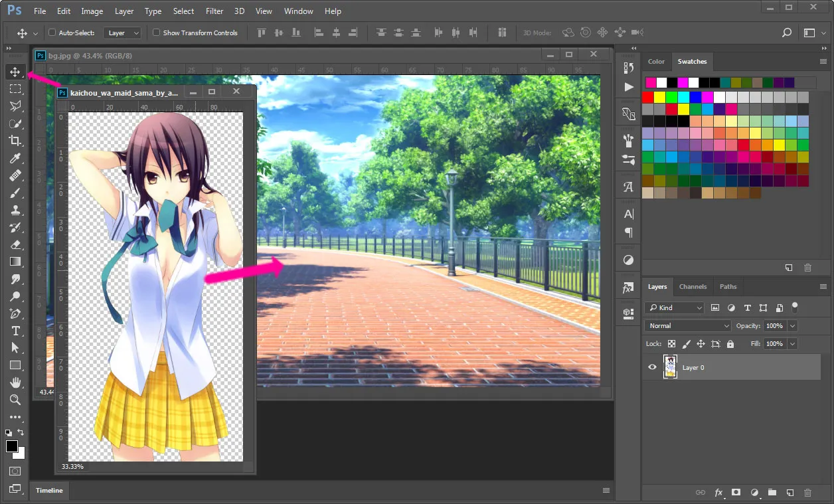The height and width of the screenshot is (504, 834).
Task: Select the Move tool
Action: (15, 72)
